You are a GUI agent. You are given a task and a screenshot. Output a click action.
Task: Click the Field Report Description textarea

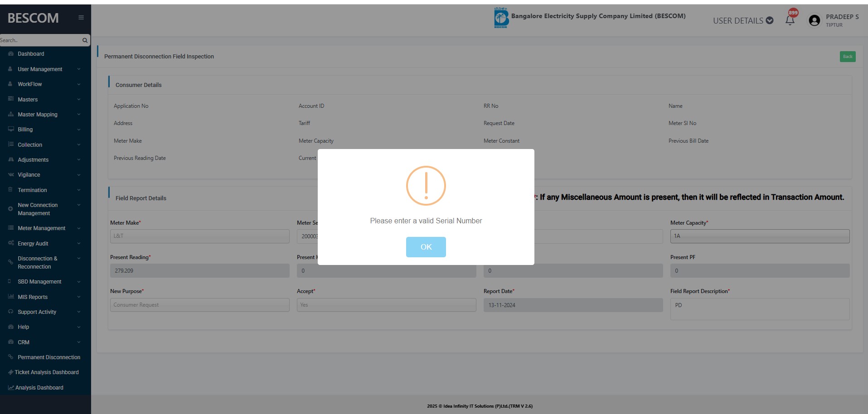click(x=760, y=309)
